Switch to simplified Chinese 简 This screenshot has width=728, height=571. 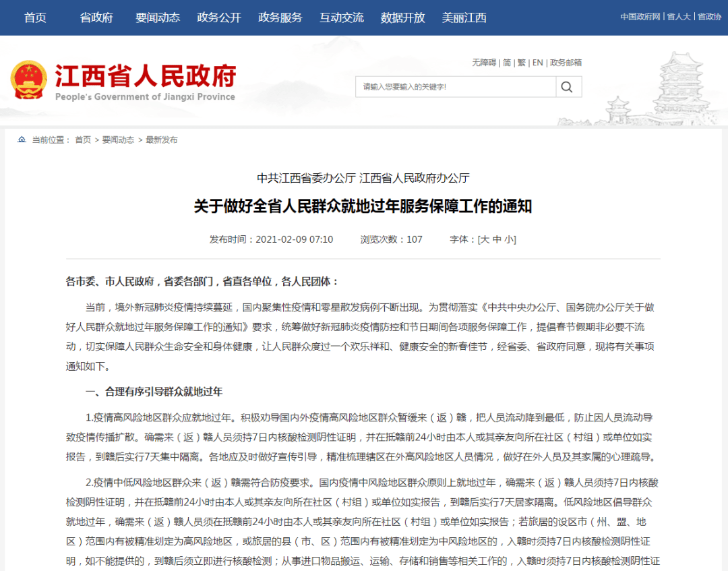pyautogui.click(x=507, y=63)
